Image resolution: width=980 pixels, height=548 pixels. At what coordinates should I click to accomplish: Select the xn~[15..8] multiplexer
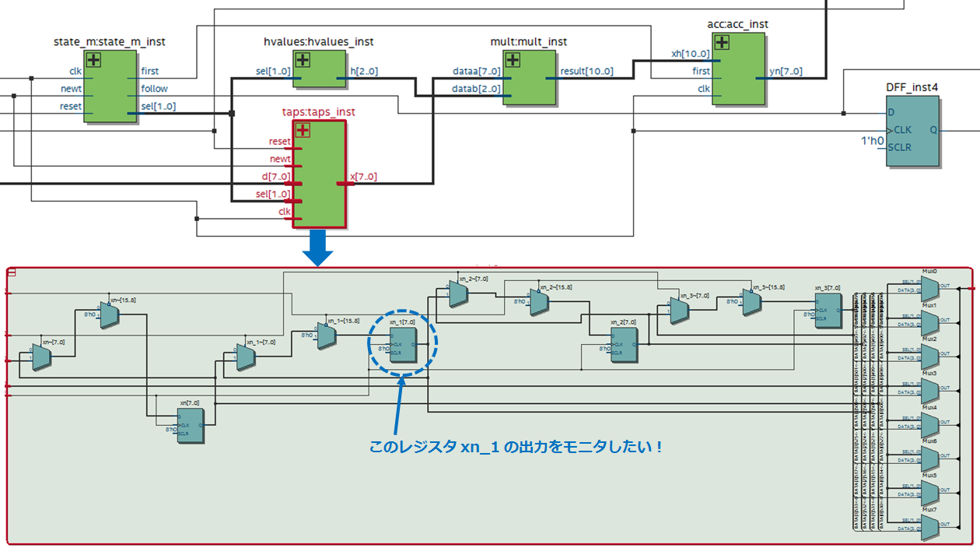tap(110, 314)
